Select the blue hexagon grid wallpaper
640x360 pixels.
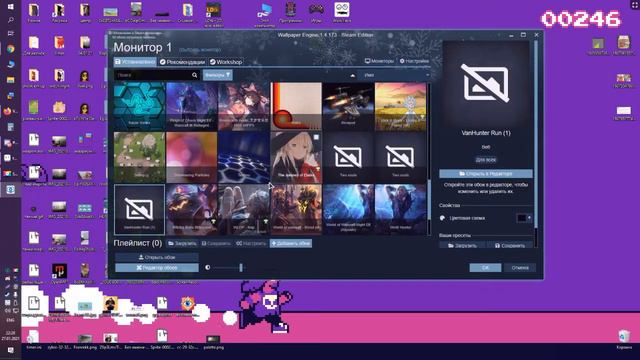pos(244,158)
